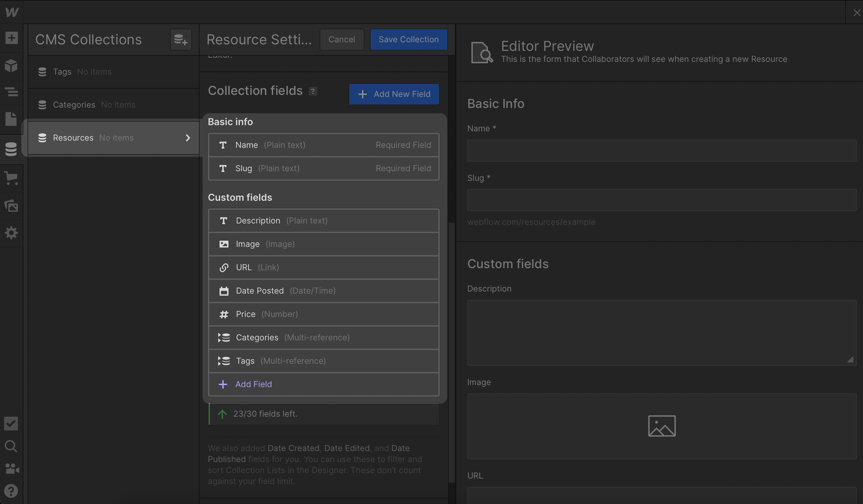The image size is (863, 504).
Task: Click Save Collection
Action: pos(408,39)
